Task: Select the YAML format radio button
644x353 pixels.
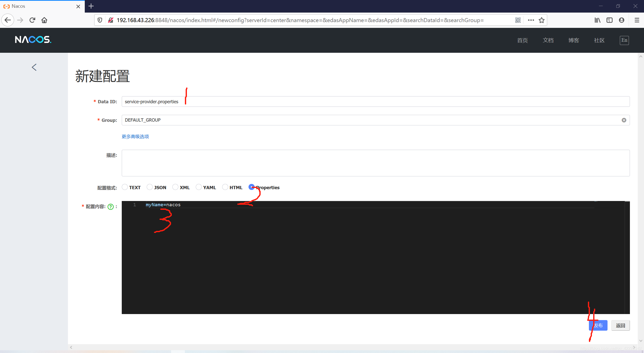Action: (x=199, y=187)
